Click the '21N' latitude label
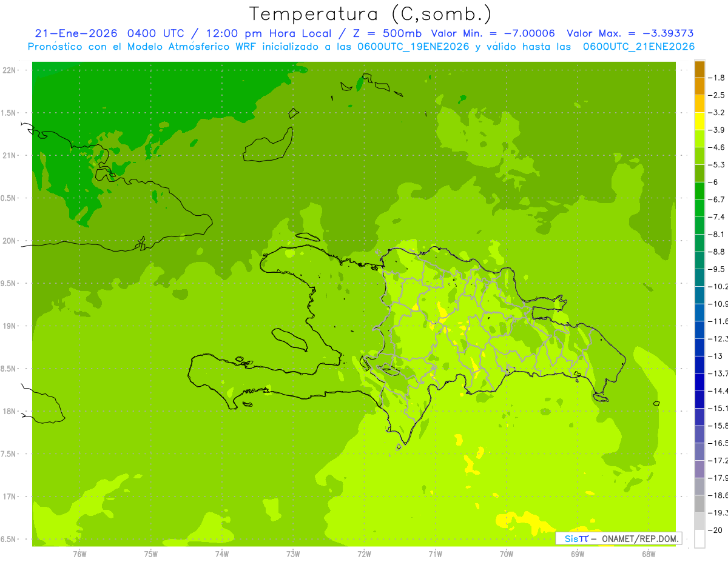Screen dimensions: 728x562 coord(9,155)
